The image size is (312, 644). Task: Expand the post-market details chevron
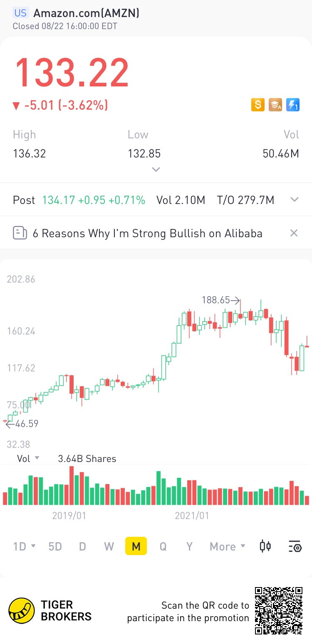pyautogui.click(x=295, y=200)
